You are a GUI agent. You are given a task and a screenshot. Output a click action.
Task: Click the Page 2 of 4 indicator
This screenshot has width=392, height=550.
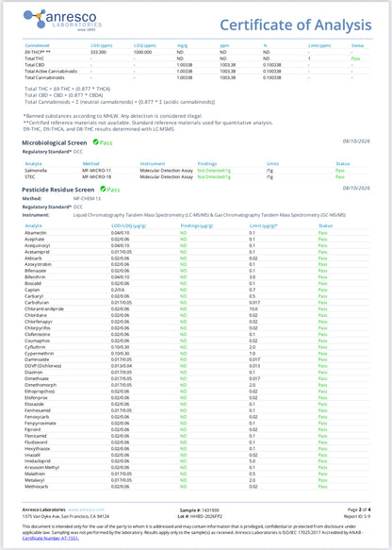tap(359, 509)
